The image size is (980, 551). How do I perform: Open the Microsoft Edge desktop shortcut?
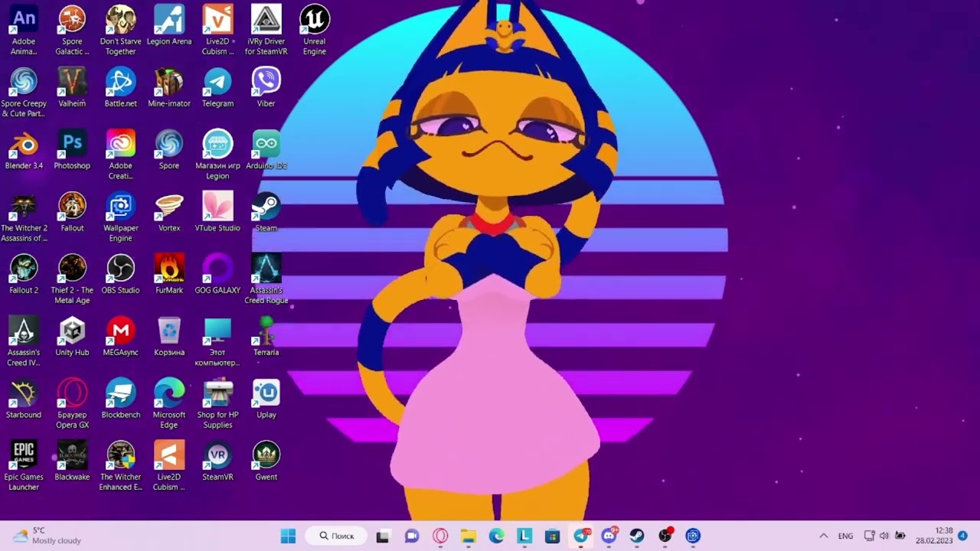(169, 404)
